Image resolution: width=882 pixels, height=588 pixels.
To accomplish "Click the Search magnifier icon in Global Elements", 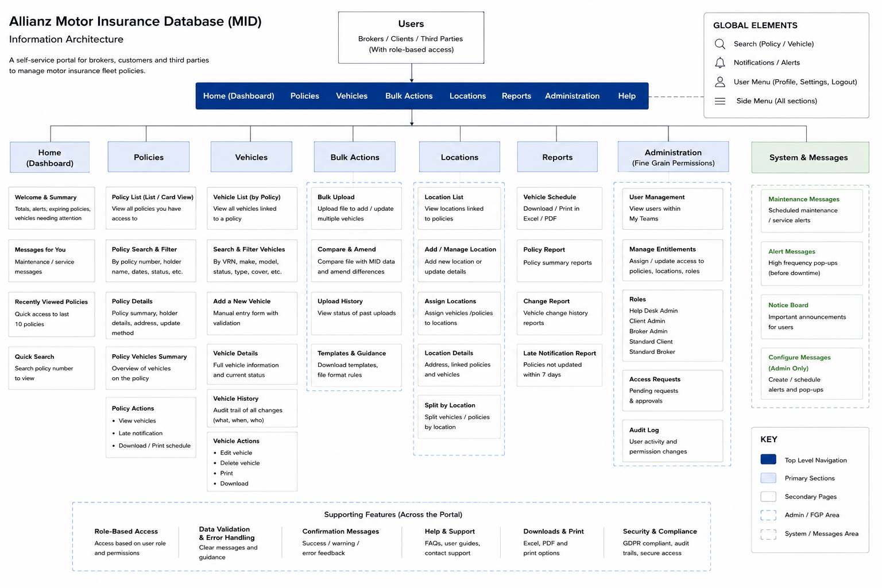I will coord(719,44).
